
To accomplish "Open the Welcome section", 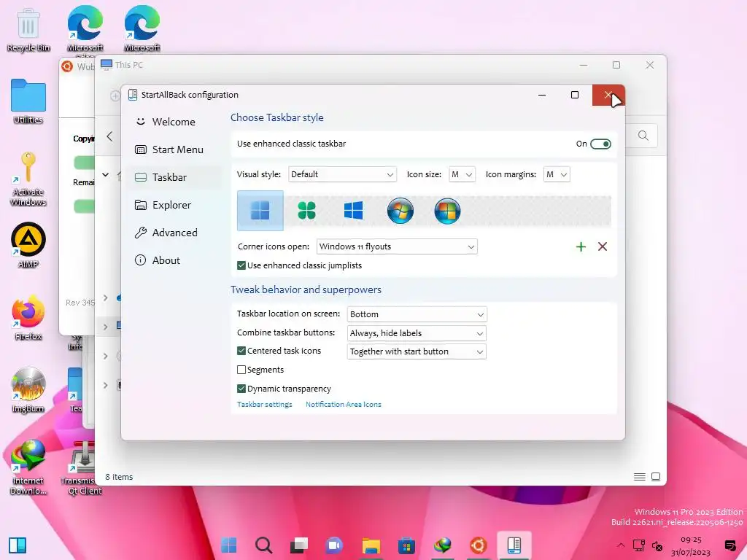I will 165,122.
